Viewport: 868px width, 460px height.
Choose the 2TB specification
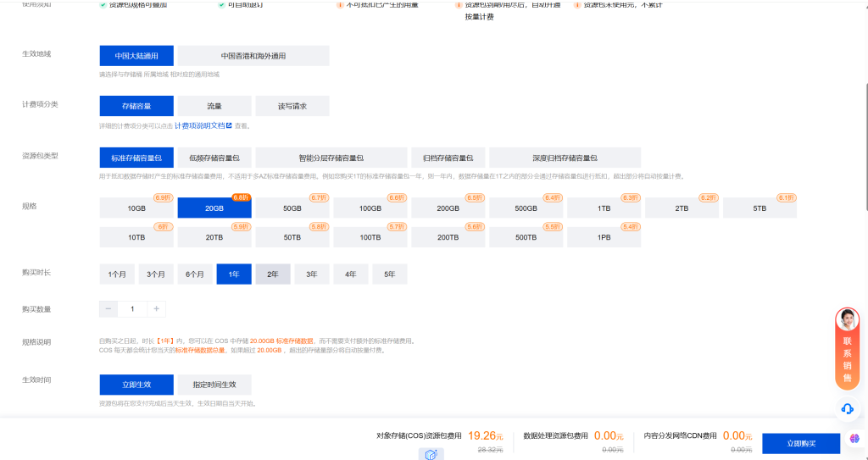tap(682, 208)
